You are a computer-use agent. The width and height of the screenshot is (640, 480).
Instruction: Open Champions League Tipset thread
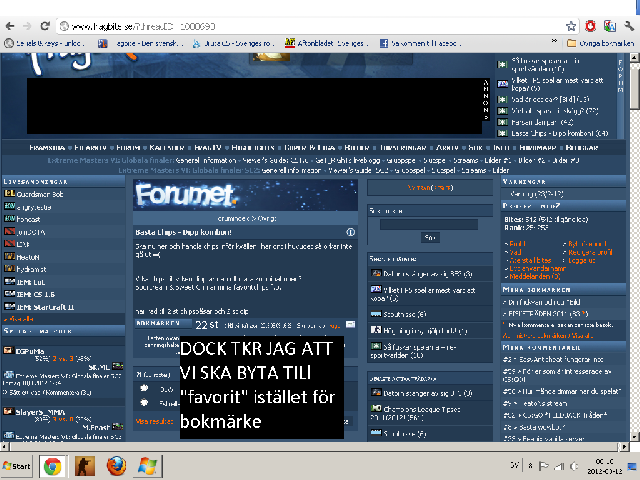416,413
